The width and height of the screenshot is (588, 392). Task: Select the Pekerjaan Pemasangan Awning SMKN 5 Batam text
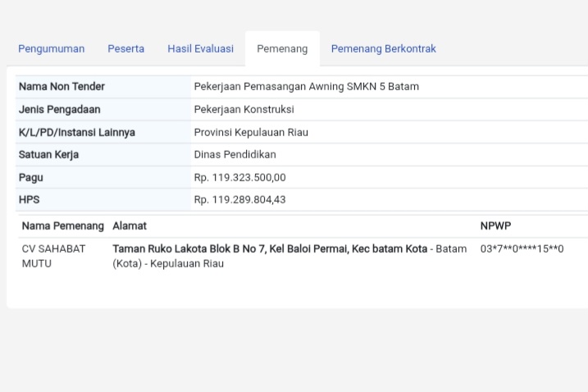[306, 87]
